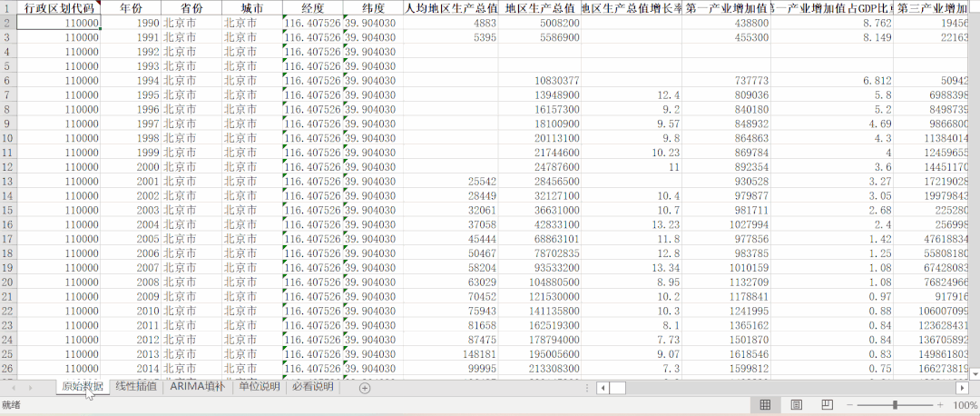Open zoom dialog via 100% label
The width and height of the screenshot is (980, 416).
[x=965, y=405]
